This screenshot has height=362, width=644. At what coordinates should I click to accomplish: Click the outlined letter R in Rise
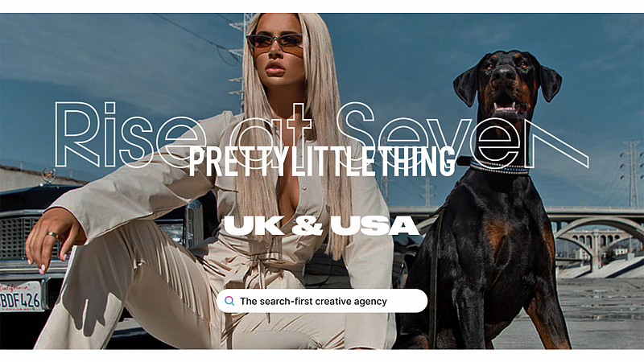(x=77, y=134)
